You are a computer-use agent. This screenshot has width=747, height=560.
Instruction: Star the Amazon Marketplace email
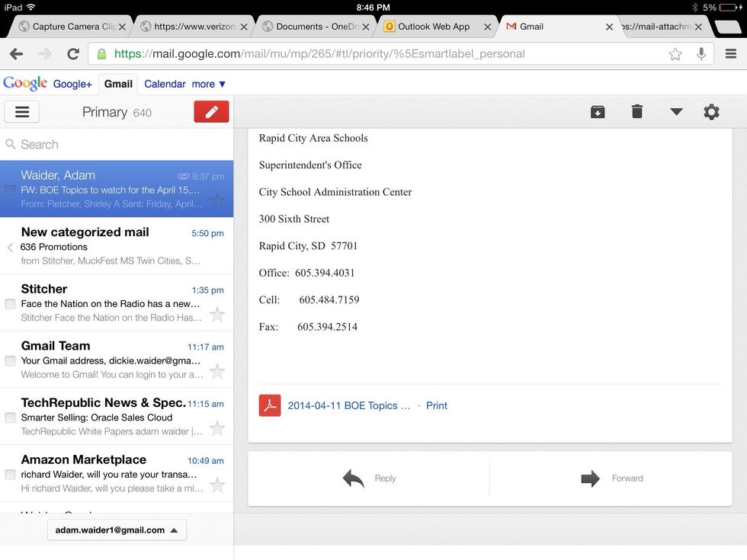217,484
